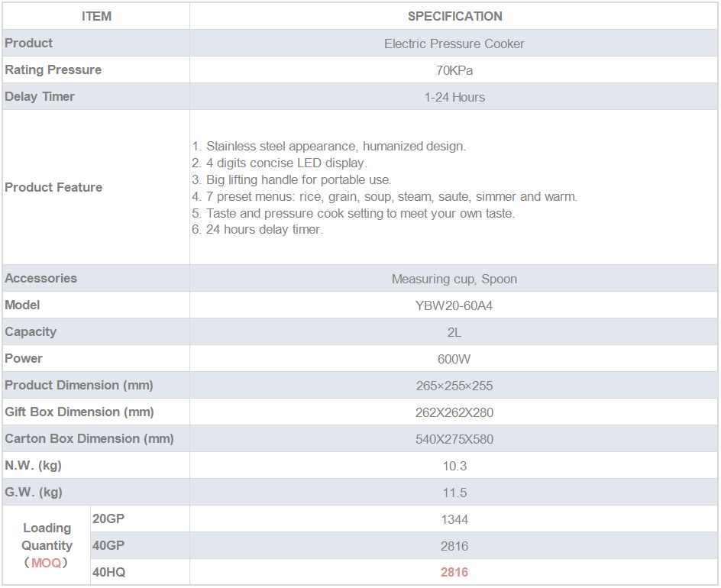Screen dimensions: 721x588
Task: Select the model number YBW20-60A4
Action: (x=454, y=305)
